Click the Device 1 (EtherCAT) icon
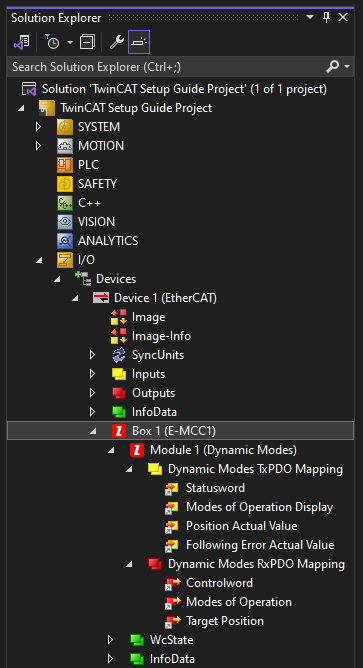This screenshot has width=363, height=668. [x=101, y=298]
